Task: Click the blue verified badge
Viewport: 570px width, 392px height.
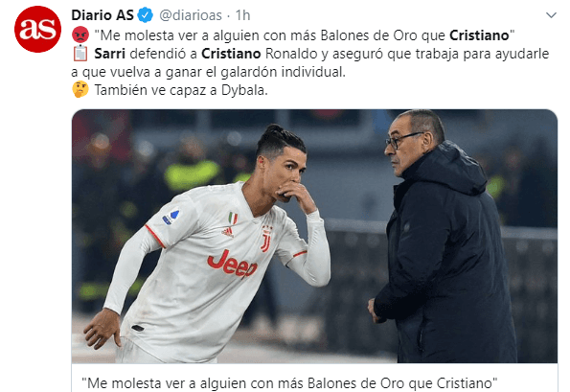Action: click(x=147, y=15)
